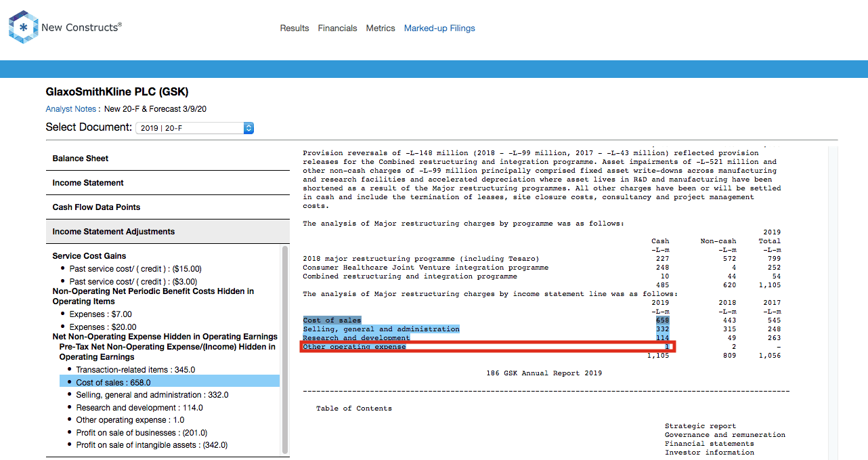Viewport: 868px width, 460px height.
Task: Open the Select Document dropdown
Action: coord(194,128)
